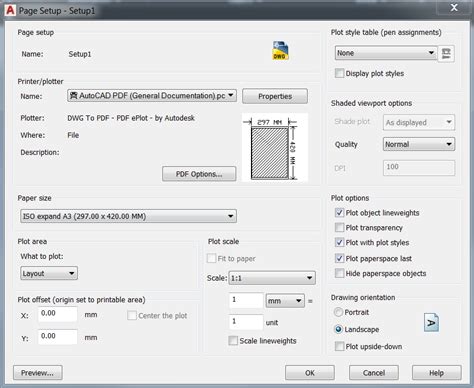
Task: Click the scale unit value field
Action: coord(246,322)
